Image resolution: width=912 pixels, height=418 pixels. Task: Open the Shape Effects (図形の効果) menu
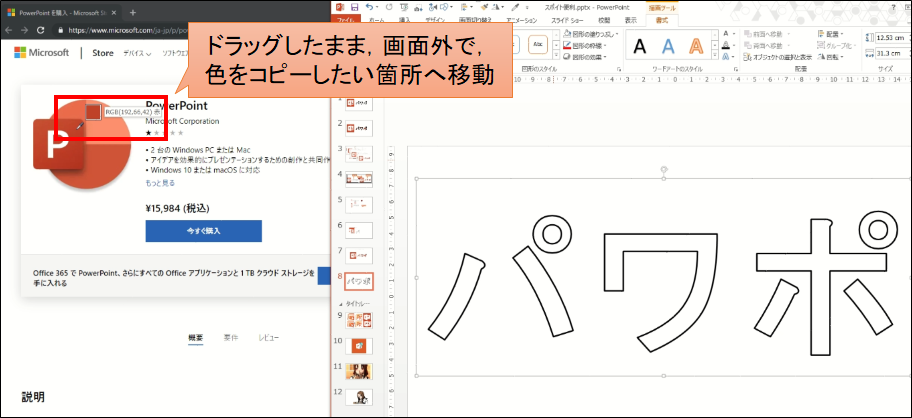click(x=585, y=56)
